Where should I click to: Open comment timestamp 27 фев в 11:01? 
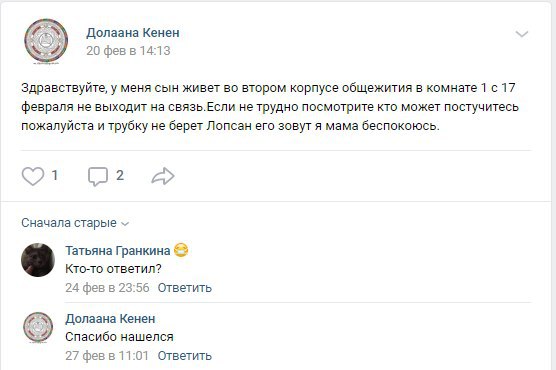(107, 355)
